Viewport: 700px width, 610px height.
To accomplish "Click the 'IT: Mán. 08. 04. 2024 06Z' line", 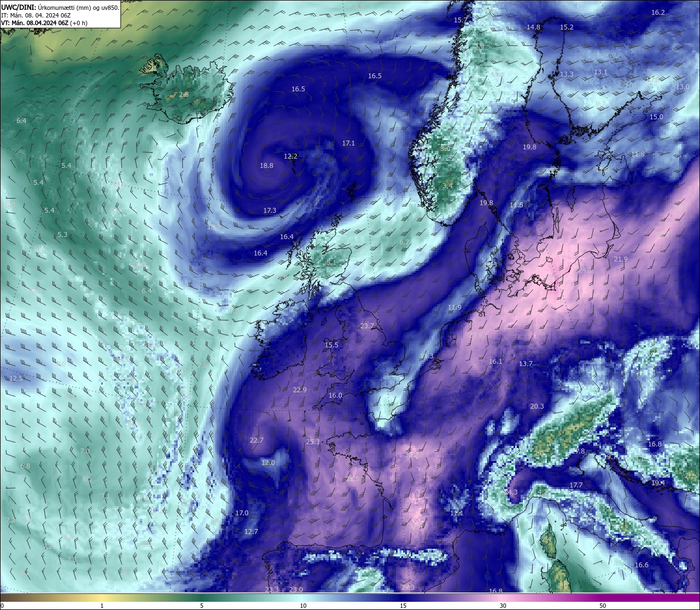I will pyautogui.click(x=36, y=15).
